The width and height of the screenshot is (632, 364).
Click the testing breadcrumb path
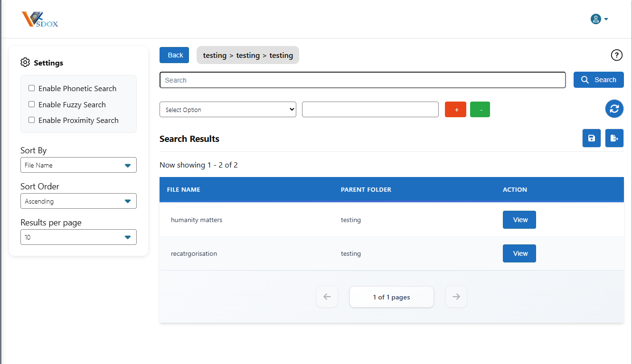click(248, 55)
